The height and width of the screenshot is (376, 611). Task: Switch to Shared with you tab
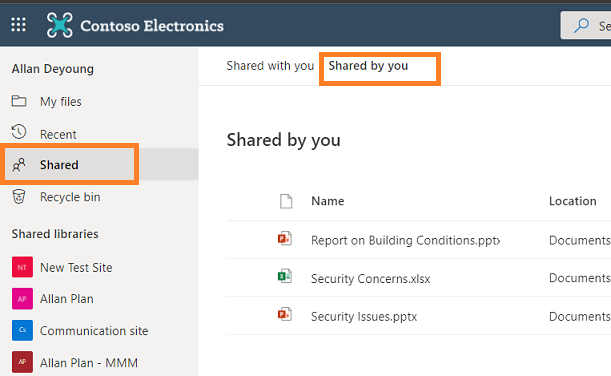tap(270, 66)
